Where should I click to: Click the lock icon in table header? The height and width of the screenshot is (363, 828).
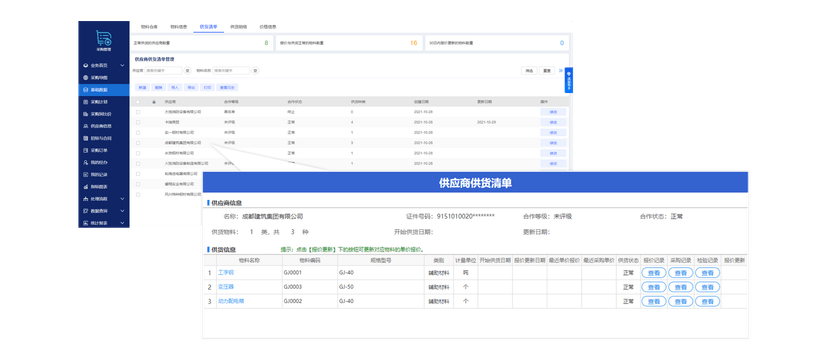[154, 101]
